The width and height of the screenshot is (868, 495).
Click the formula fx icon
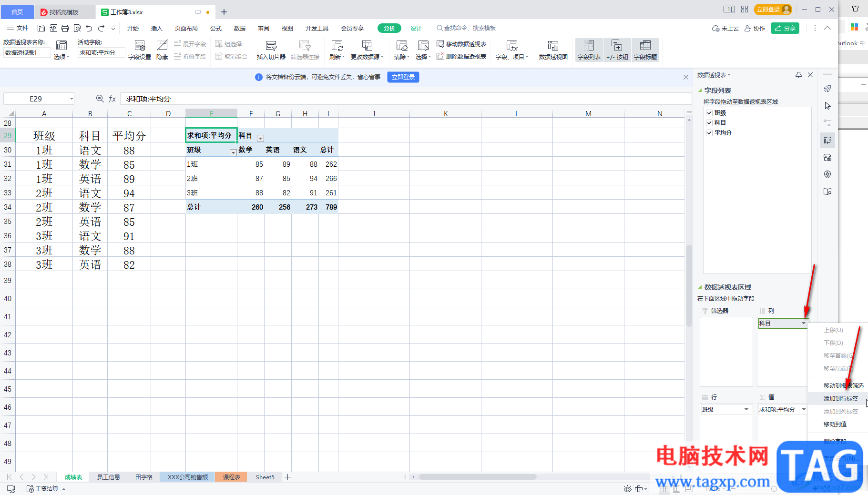pyautogui.click(x=112, y=99)
